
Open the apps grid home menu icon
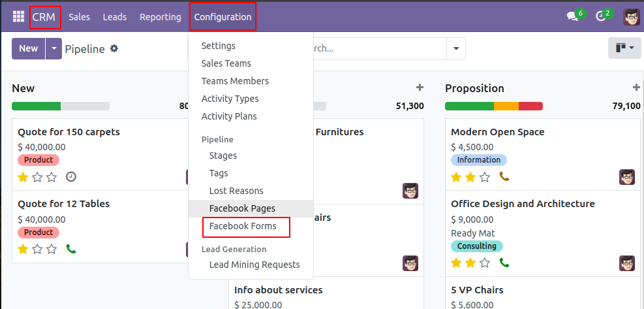pos(18,17)
